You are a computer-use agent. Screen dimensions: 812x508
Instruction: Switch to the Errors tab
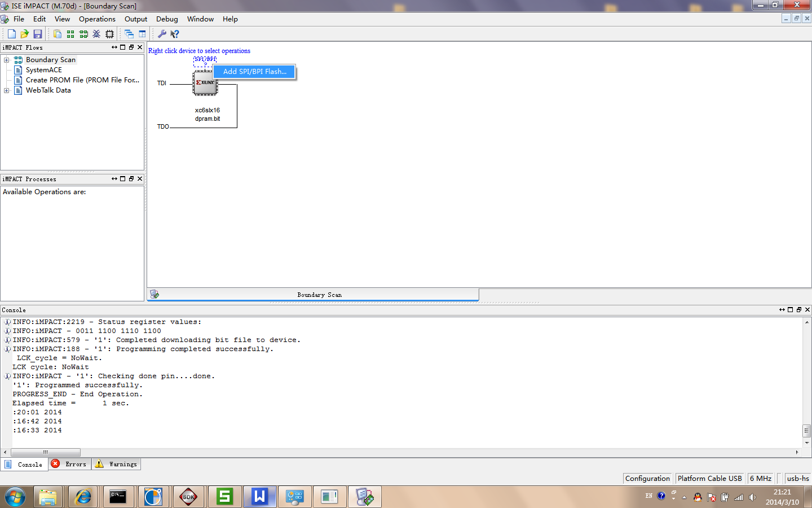coord(70,464)
